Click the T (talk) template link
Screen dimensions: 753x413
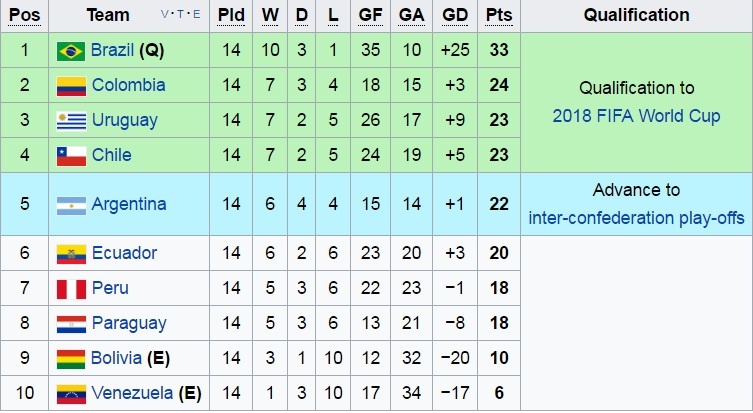point(180,15)
